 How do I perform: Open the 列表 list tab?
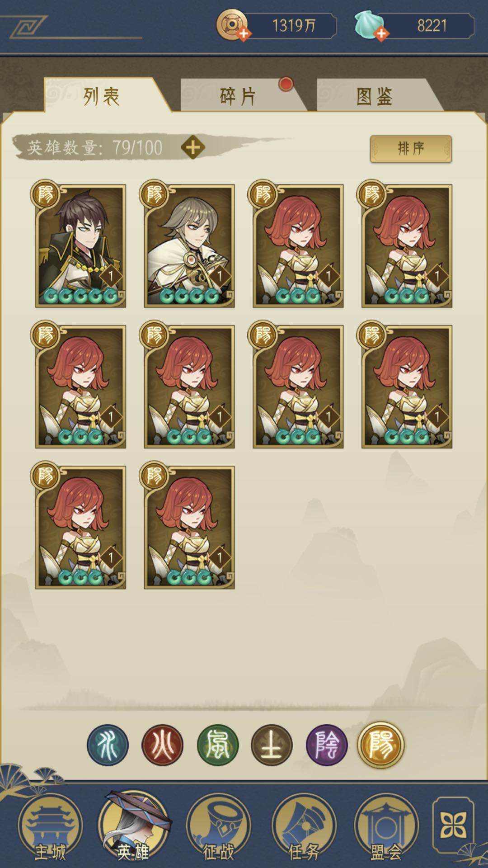coord(102,96)
